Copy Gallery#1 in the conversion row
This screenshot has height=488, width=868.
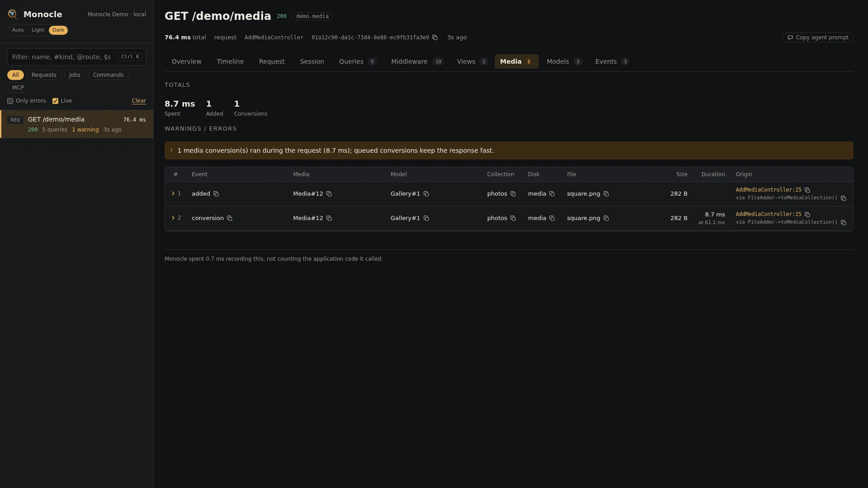tap(426, 218)
